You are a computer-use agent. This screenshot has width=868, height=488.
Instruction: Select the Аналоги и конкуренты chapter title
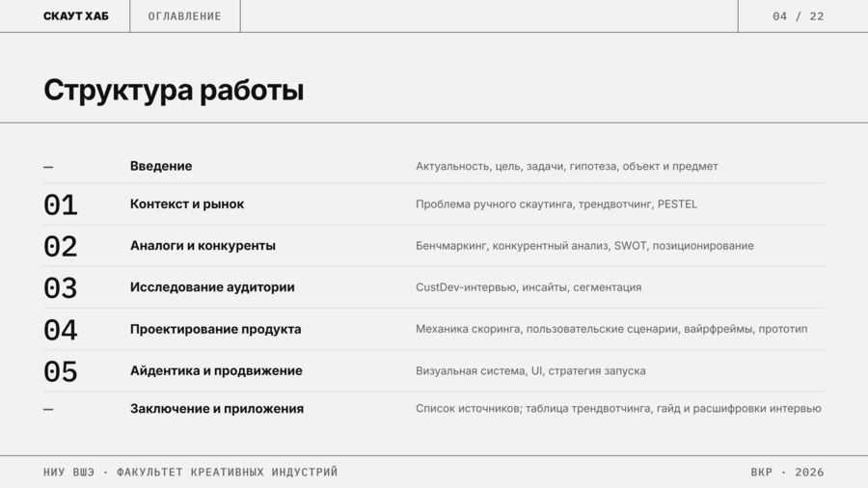point(203,246)
